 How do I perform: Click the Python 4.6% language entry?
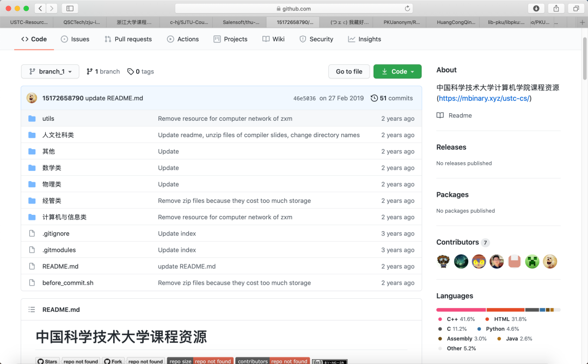pos(498,329)
